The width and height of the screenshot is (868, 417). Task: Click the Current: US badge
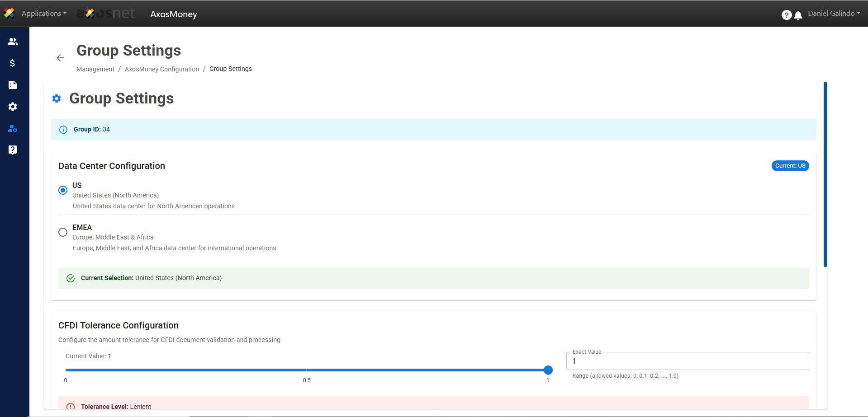point(790,166)
